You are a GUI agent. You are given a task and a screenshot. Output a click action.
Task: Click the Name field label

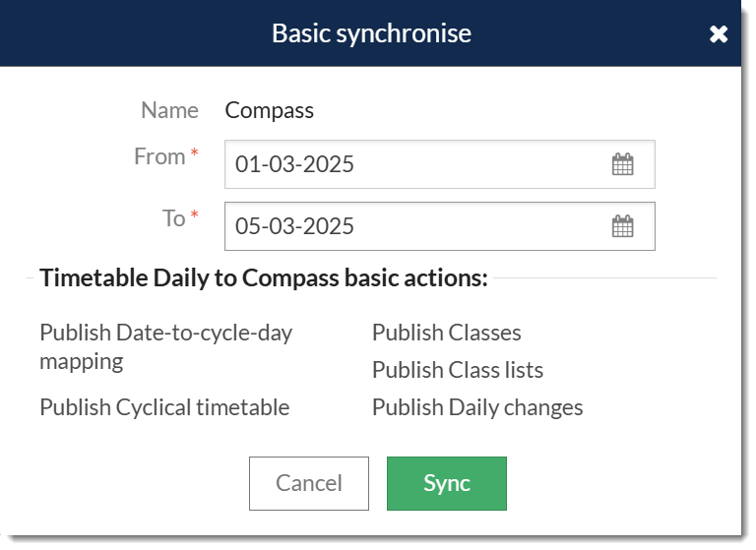click(169, 110)
